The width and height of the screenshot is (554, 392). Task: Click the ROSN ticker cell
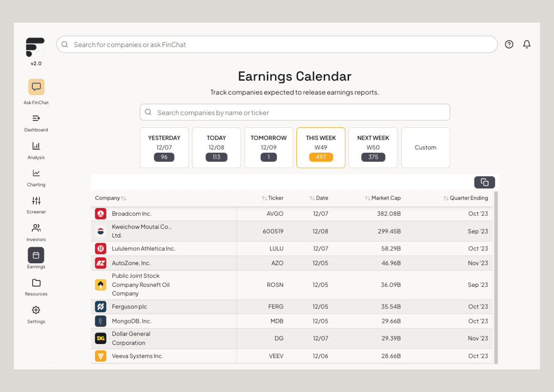pyautogui.click(x=275, y=285)
